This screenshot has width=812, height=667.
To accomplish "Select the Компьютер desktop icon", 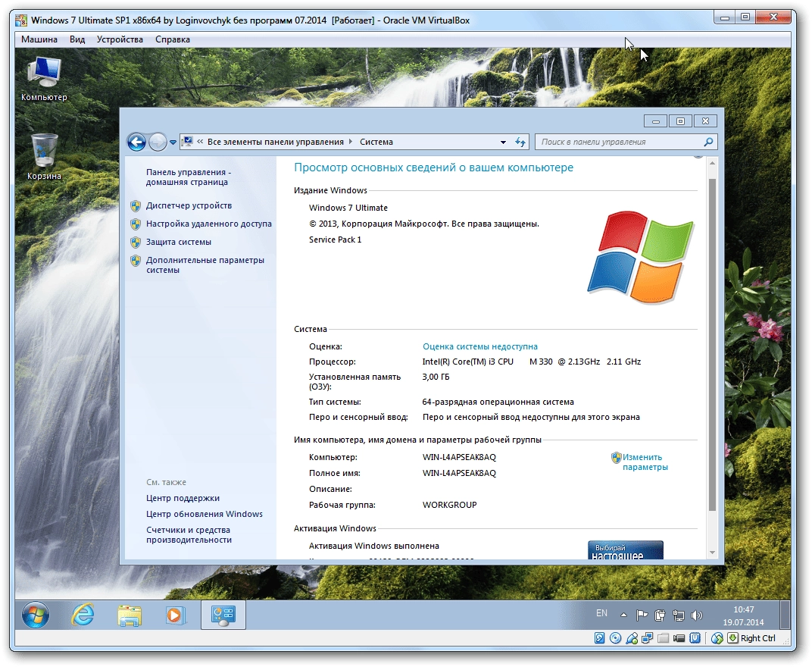I will (44, 79).
